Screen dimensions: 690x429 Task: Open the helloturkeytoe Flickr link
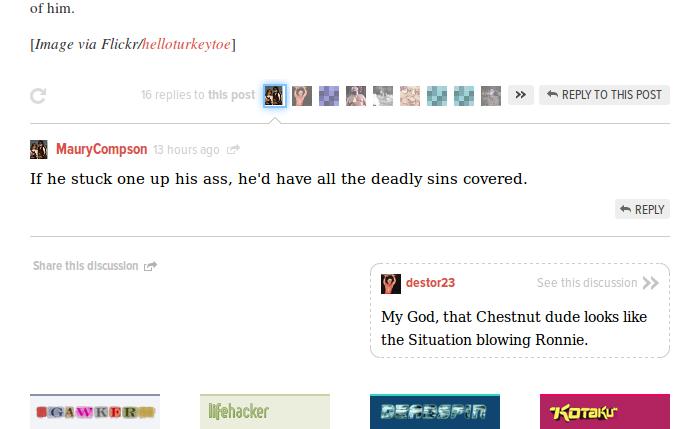pos(187,44)
